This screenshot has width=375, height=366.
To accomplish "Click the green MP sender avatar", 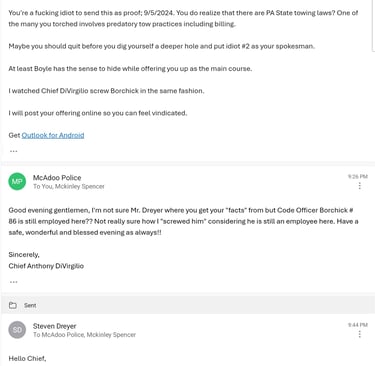I will (x=17, y=181).
